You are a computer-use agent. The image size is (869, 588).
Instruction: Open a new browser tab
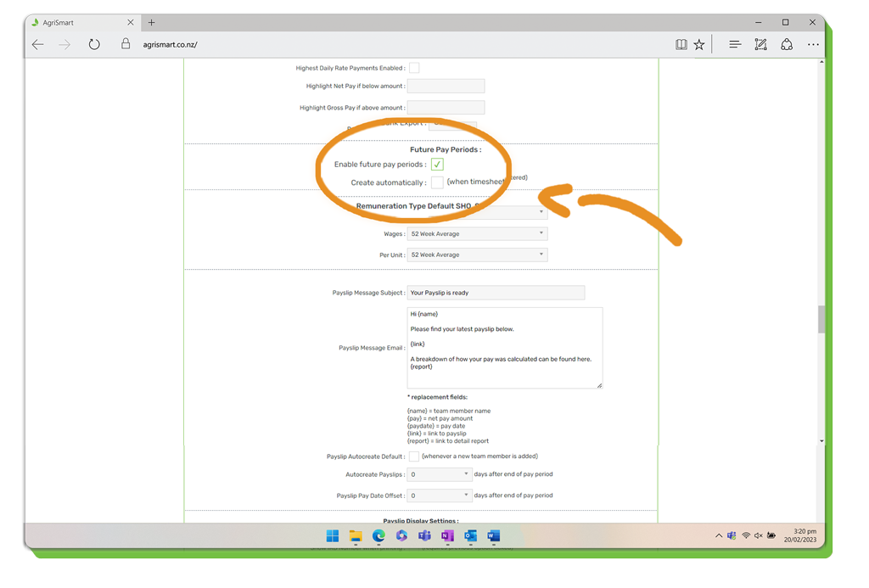tap(152, 23)
